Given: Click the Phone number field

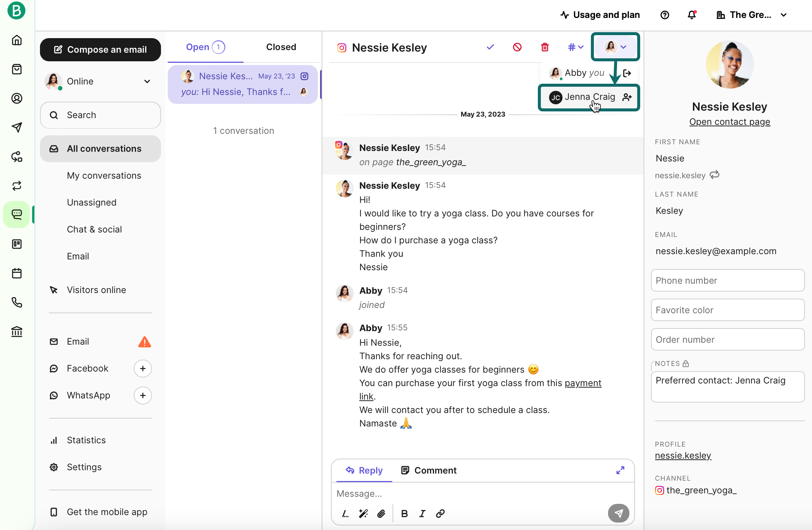Looking at the screenshot, I should pyautogui.click(x=727, y=281).
